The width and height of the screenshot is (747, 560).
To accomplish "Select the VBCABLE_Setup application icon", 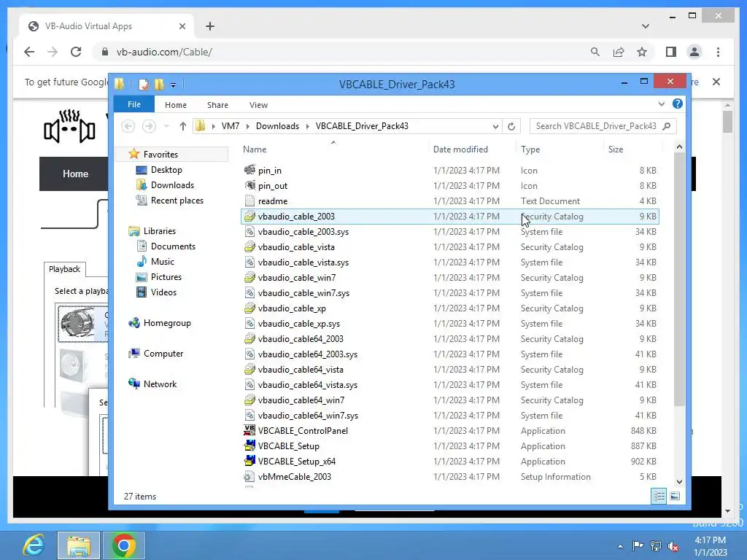I will coord(249,446).
